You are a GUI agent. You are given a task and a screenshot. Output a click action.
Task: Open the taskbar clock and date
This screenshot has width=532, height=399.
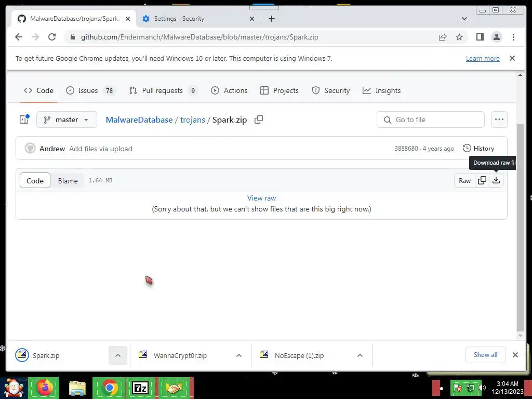(508, 388)
